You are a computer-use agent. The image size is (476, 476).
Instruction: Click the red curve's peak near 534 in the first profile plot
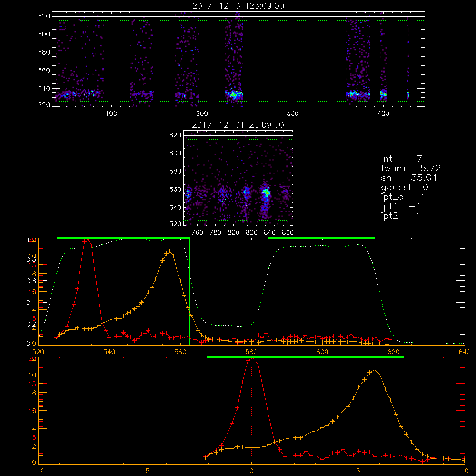pyautogui.click(x=88, y=240)
